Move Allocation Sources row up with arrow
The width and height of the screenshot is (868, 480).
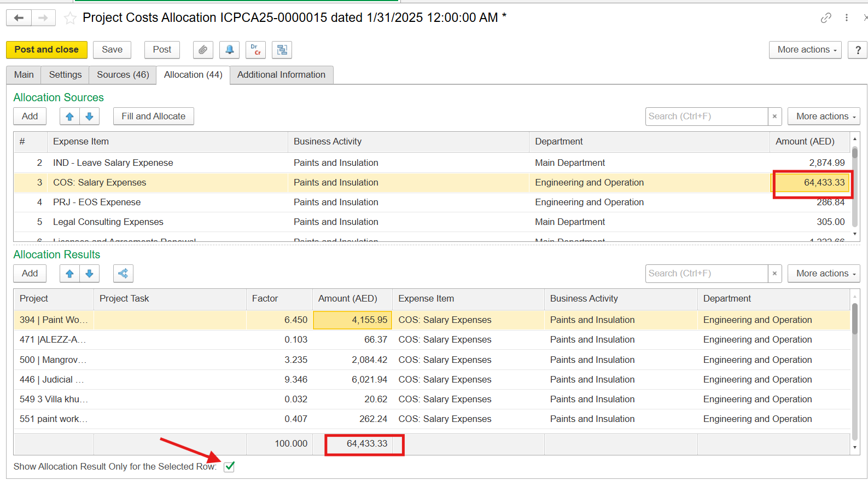click(x=69, y=117)
